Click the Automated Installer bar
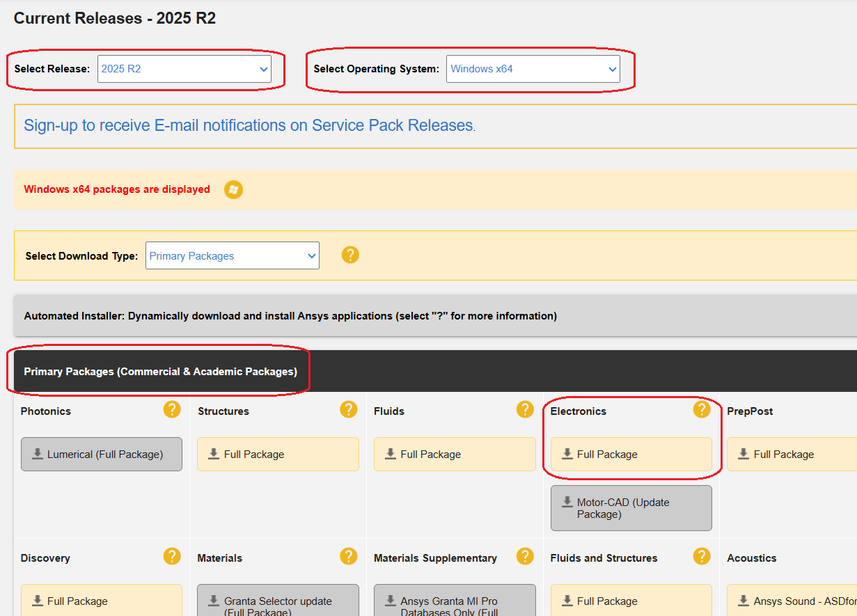The image size is (857, 616). [x=290, y=316]
